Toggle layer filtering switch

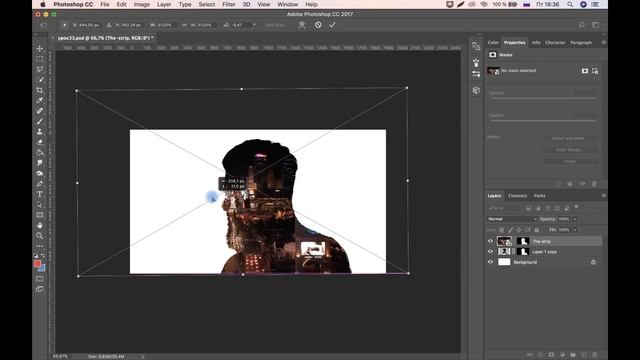coord(576,207)
